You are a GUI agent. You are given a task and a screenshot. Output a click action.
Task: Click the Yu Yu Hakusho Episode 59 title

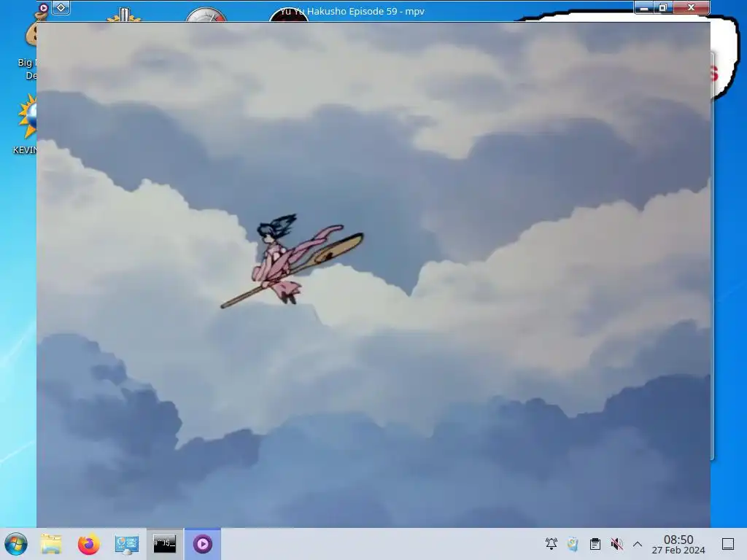[x=352, y=12]
